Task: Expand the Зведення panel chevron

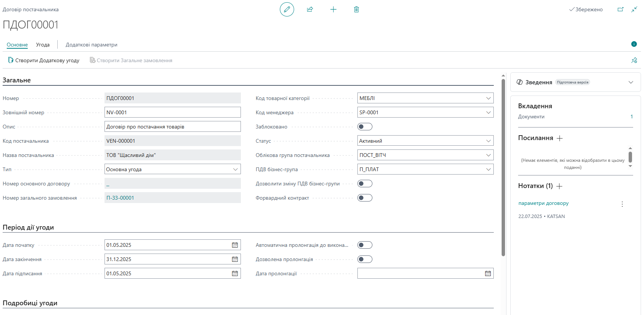Action: coord(631,82)
